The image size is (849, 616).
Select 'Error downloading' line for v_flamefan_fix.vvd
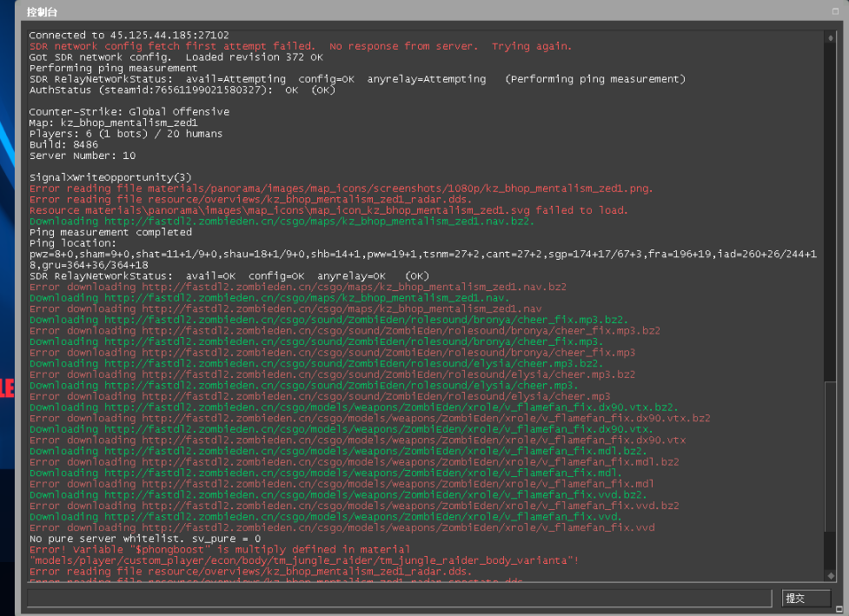342,527
